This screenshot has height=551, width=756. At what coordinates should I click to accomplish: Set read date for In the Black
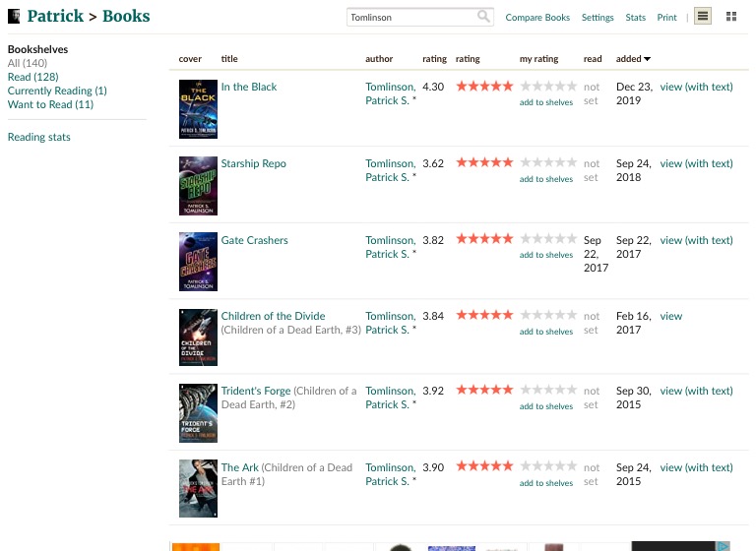click(x=592, y=93)
